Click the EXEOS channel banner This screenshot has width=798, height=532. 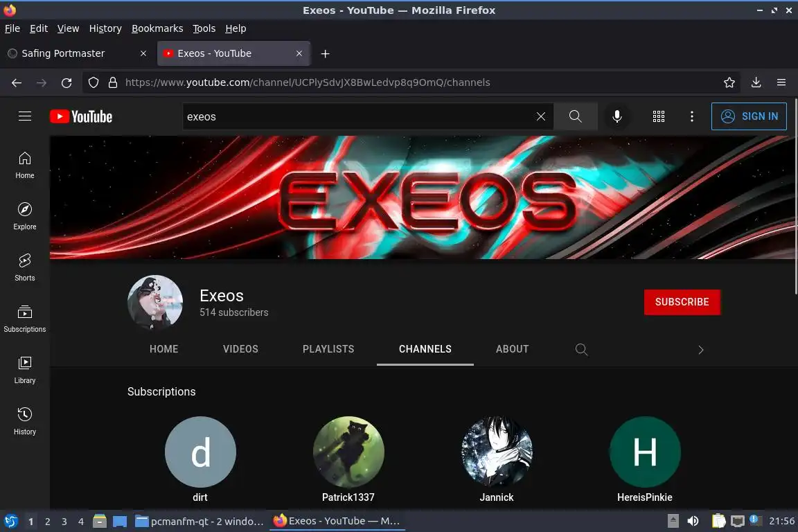pos(422,197)
